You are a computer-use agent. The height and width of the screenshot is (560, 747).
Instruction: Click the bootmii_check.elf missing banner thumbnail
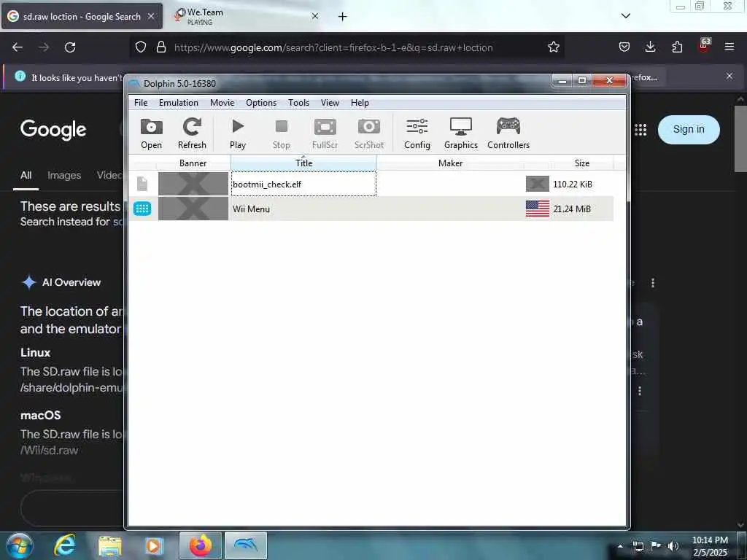coord(193,184)
